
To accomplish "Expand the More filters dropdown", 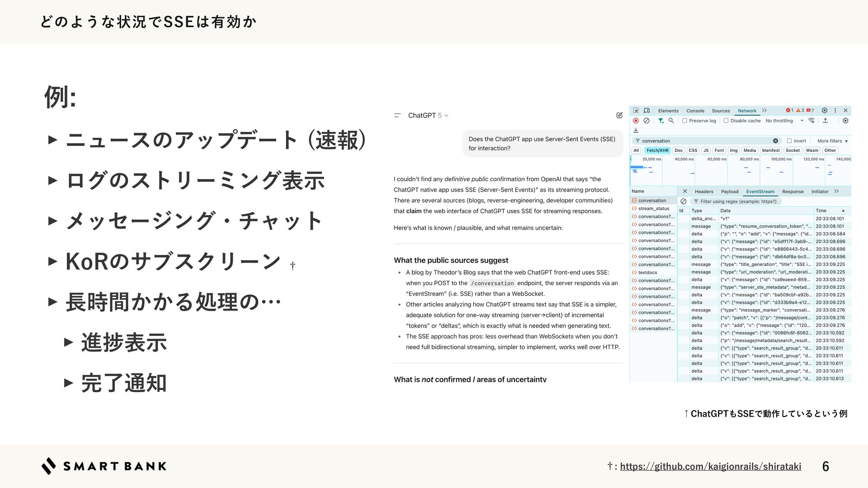I will (832, 141).
